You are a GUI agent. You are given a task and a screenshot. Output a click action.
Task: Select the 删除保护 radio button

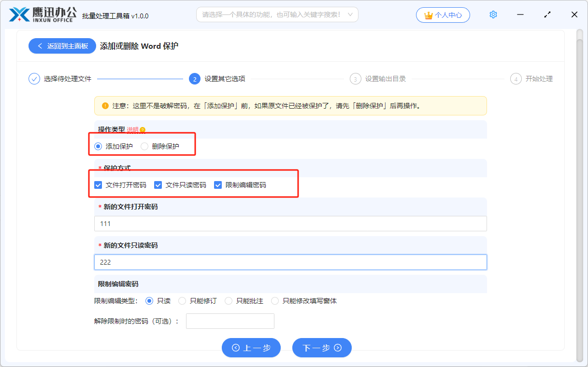(143, 146)
